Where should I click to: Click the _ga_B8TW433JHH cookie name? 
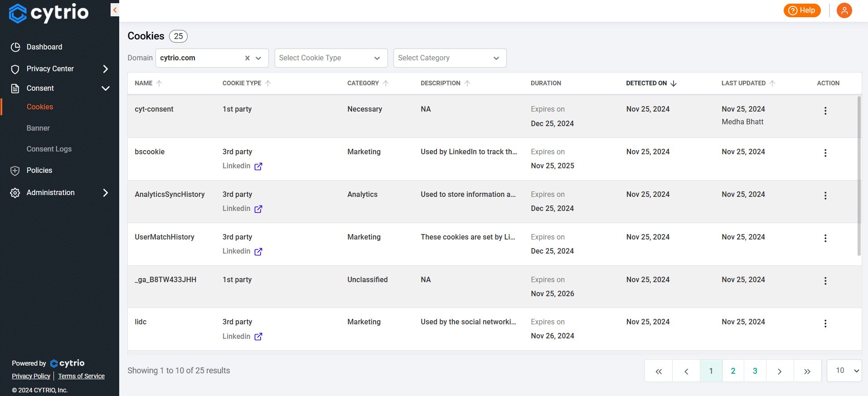pos(165,280)
